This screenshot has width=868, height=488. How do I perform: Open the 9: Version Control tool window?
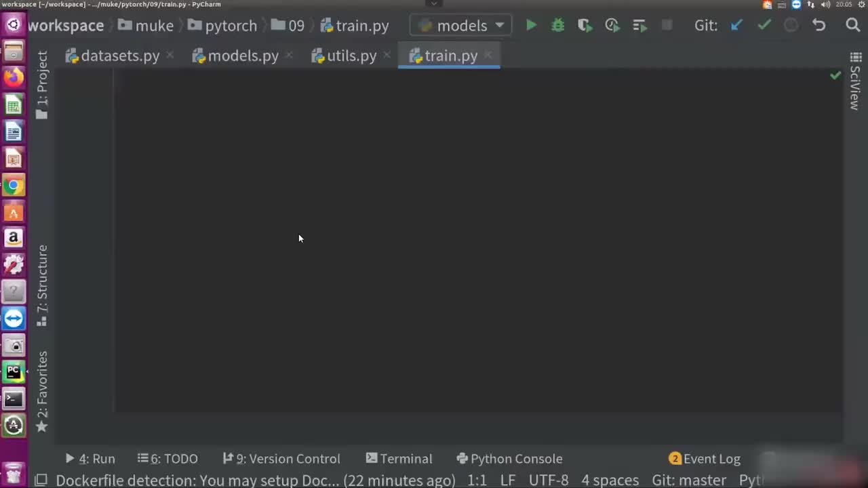click(x=281, y=459)
